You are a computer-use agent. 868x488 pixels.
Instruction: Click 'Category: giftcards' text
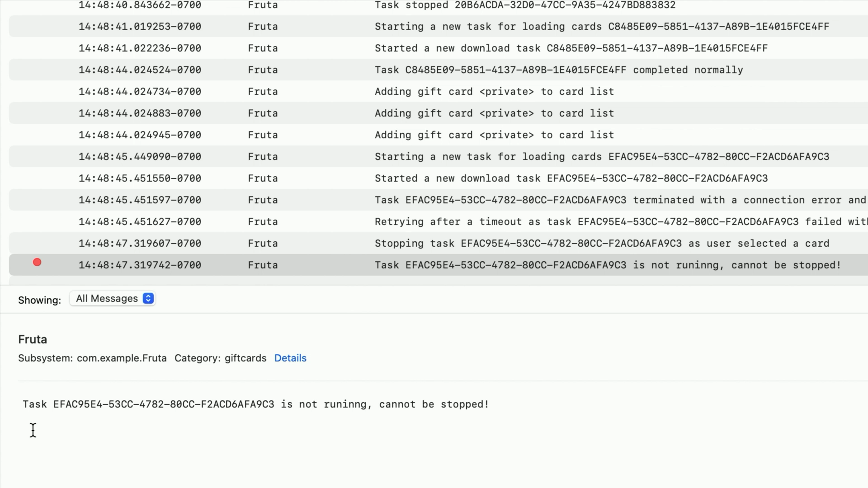tap(221, 358)
